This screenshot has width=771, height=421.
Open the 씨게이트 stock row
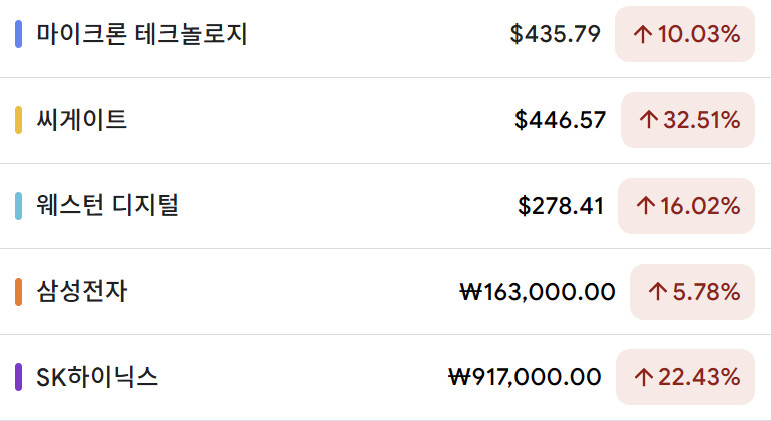pos(82,121)
